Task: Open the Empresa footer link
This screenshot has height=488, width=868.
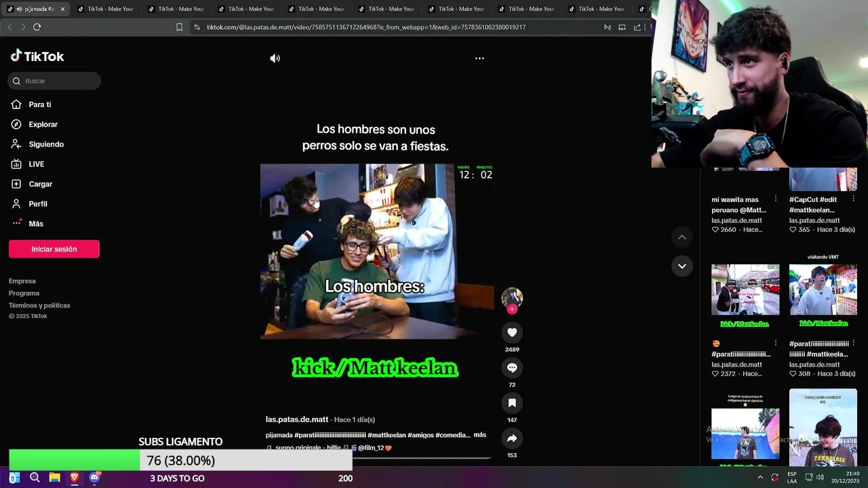Action: (22, 281)
